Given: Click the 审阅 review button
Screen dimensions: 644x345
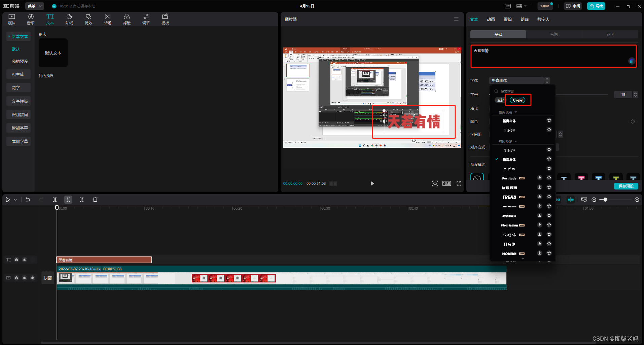Looking at the screenshot, I should [x=573, y=6].
